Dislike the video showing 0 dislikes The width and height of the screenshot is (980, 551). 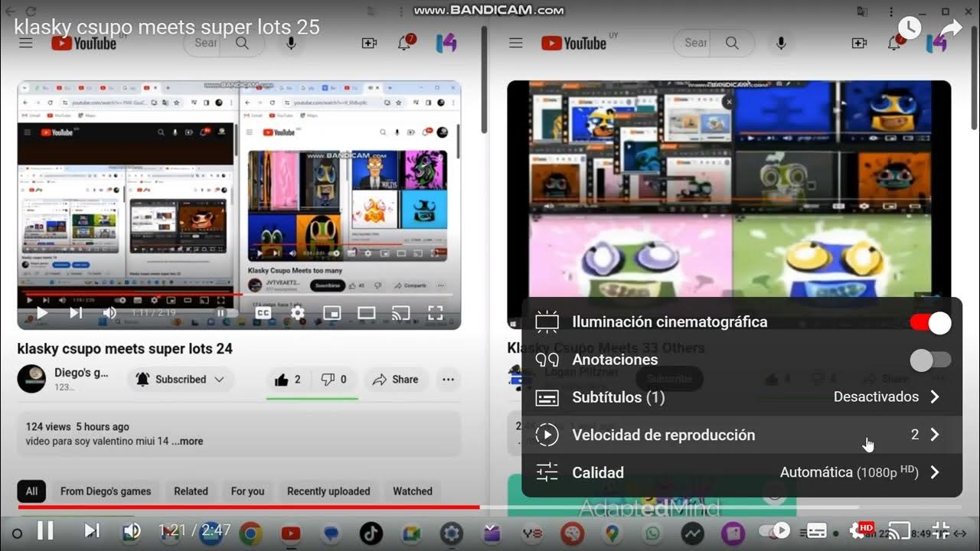point(334,380)
